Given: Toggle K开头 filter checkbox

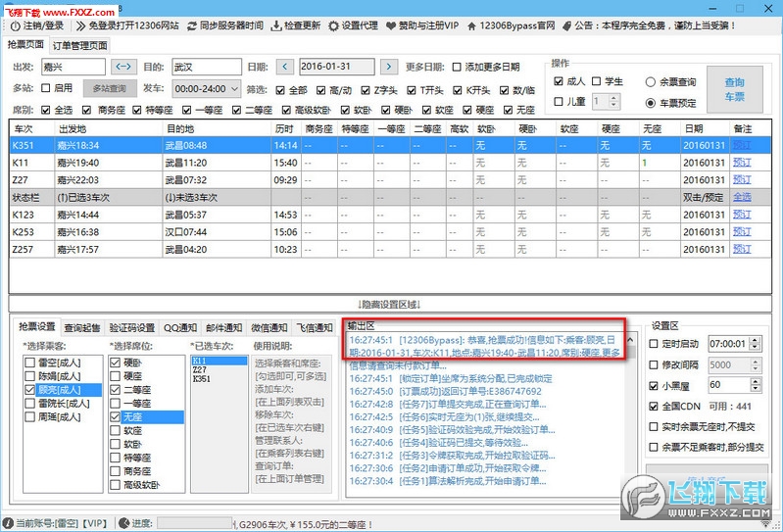Looking at the screenshot, I should (458, 90).
